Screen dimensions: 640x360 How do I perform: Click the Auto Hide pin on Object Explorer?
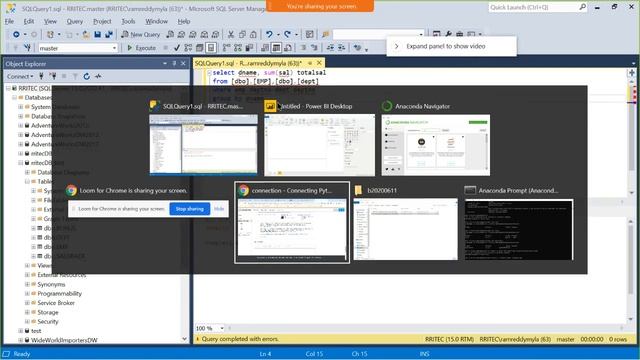click(174, 64)
